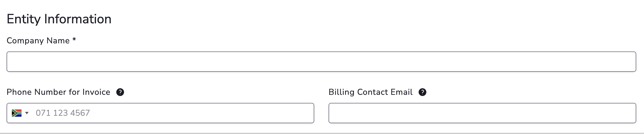Click the required asterisk after Company Name
This screenshot has height=134, width=644.
coord(74,40)
